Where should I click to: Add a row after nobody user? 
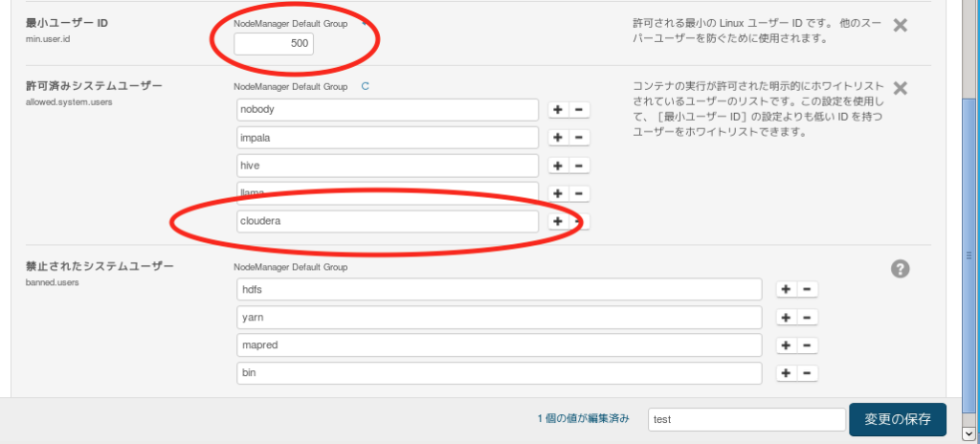tap(558, 110)
